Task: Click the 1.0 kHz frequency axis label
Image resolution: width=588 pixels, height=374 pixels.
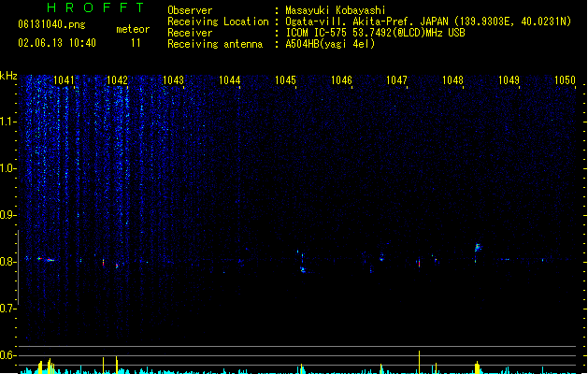Action: (7, 168)
